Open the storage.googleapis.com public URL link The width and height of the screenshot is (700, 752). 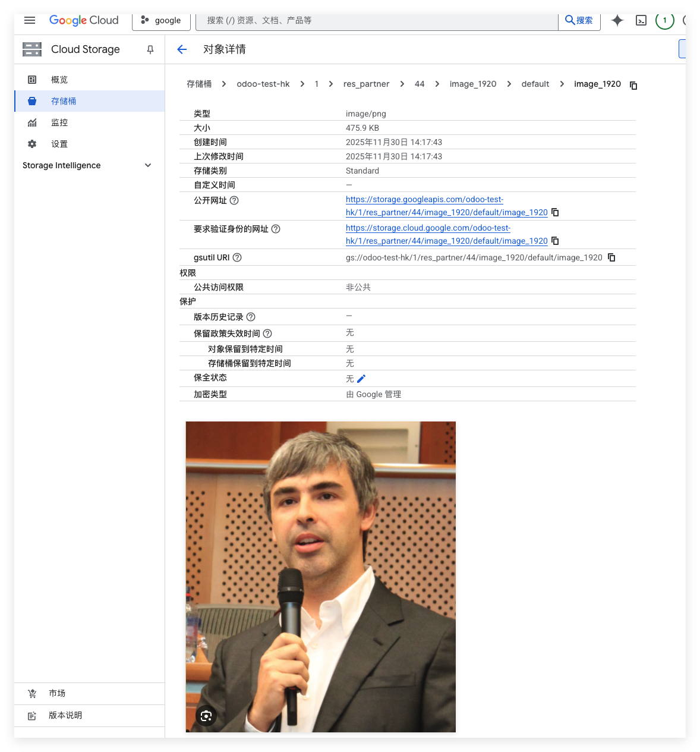click(424, 200)
